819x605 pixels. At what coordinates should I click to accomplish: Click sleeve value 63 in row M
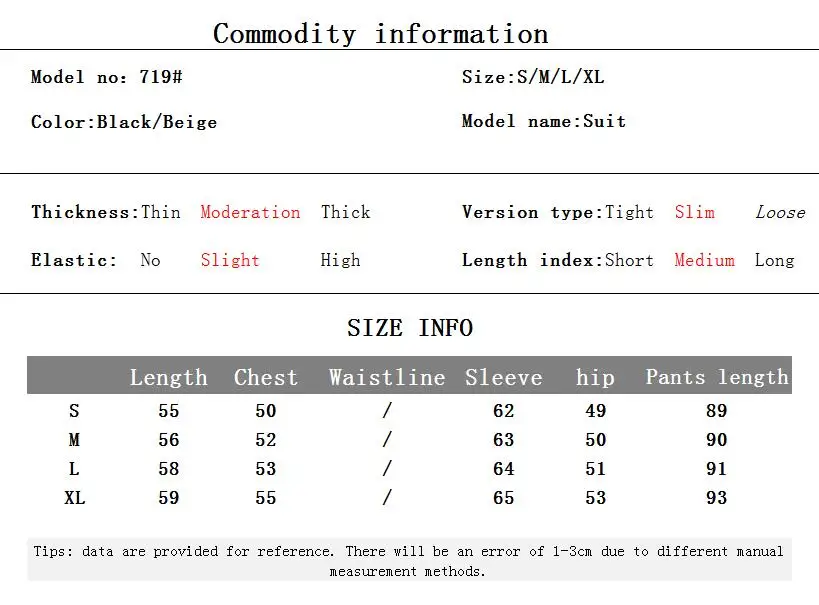point(504,440)
